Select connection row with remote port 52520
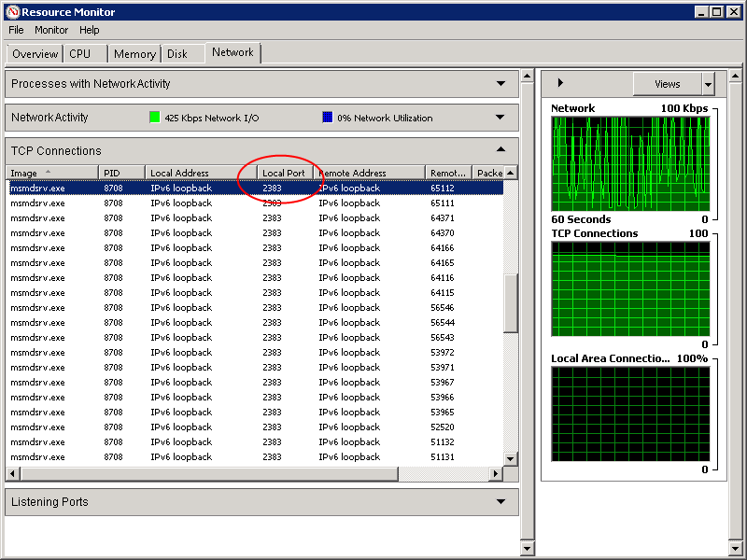This screenshot has height=560, width=747. [x=256, y=427]
